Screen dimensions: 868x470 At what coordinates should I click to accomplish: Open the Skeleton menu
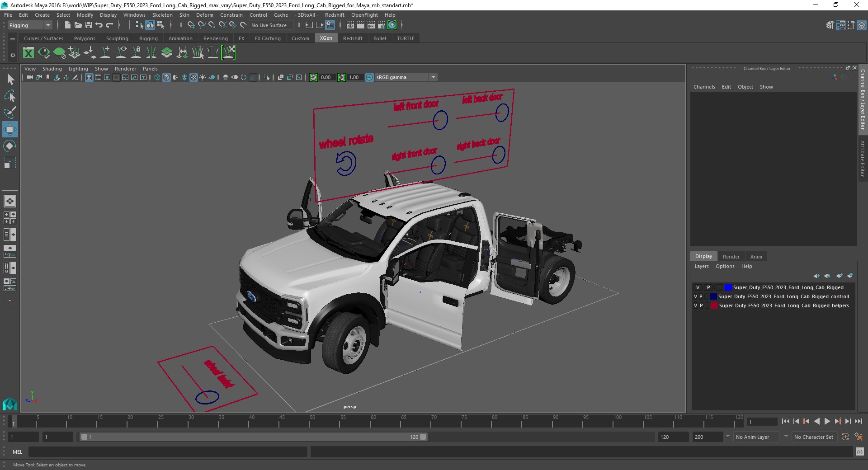(x=162, y=15)
